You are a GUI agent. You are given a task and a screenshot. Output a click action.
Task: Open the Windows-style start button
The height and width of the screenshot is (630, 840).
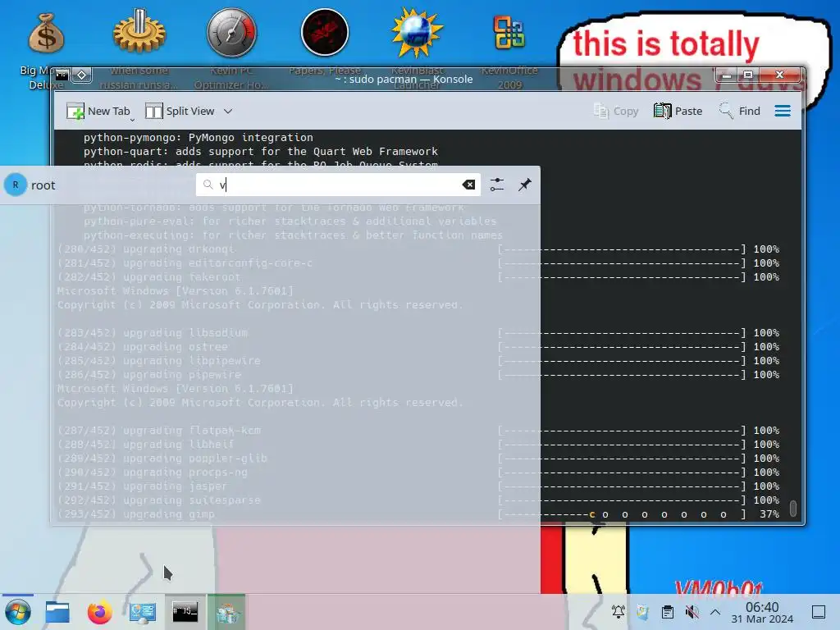pyautogui.click(x=18, y=612)
